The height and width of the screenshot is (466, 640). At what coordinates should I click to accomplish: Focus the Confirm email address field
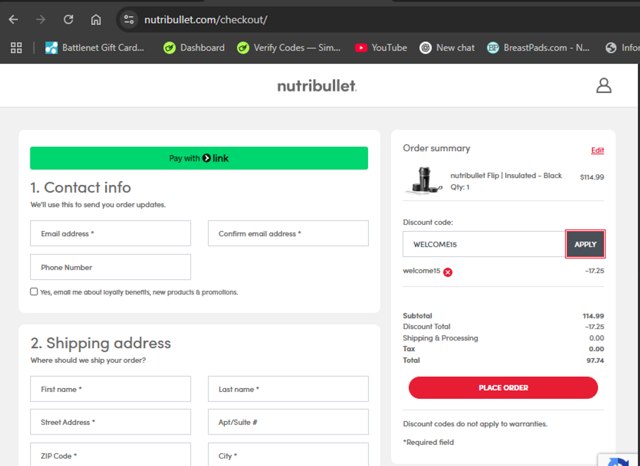click(x=288, y=233)
